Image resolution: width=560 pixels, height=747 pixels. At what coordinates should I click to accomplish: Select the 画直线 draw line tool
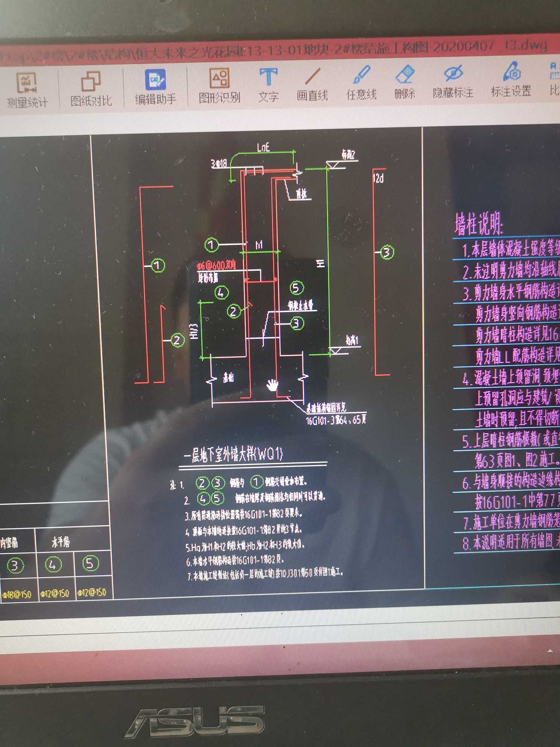pyautogui.click(x=312, y=84)
